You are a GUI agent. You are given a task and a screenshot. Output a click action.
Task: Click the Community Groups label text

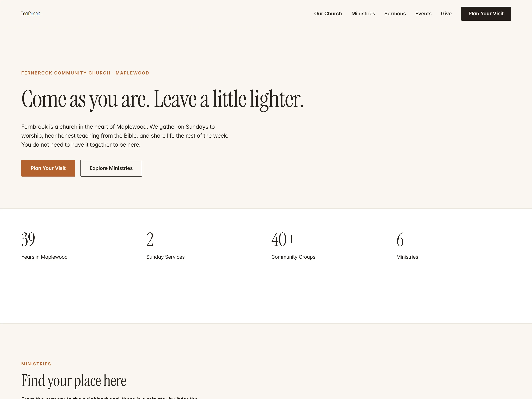point(293,257)
